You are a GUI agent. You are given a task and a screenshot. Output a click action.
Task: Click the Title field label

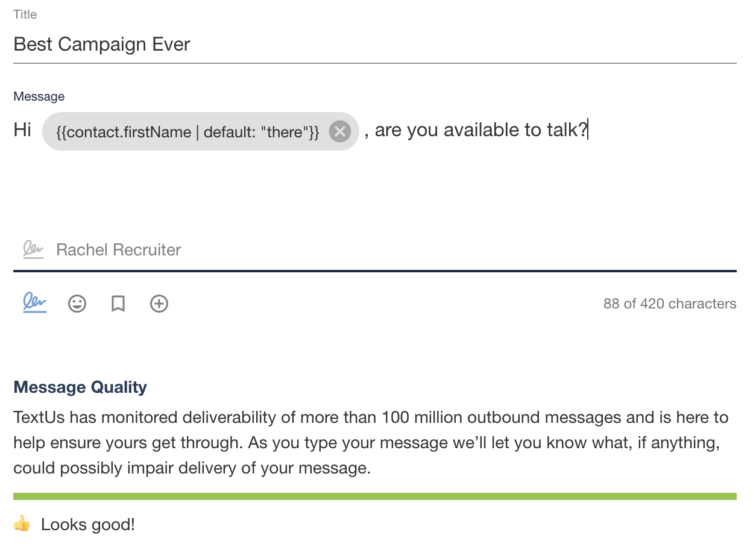click(25, 14)
